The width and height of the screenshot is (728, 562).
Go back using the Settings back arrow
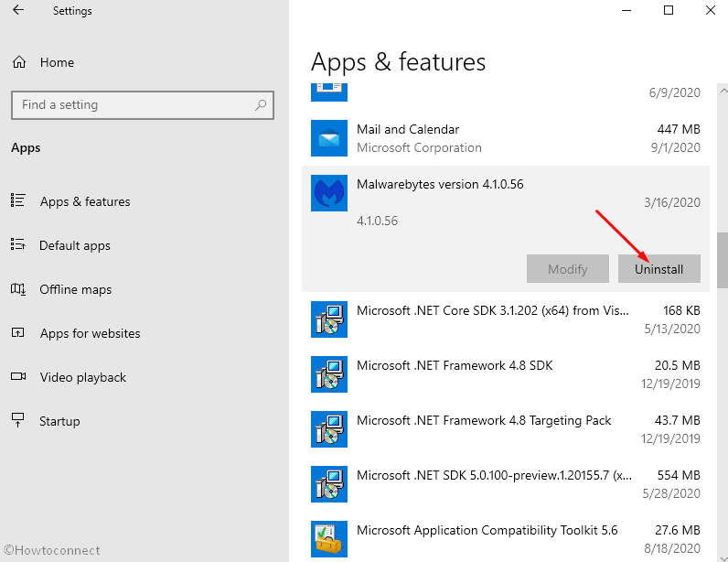click(18, 10)
